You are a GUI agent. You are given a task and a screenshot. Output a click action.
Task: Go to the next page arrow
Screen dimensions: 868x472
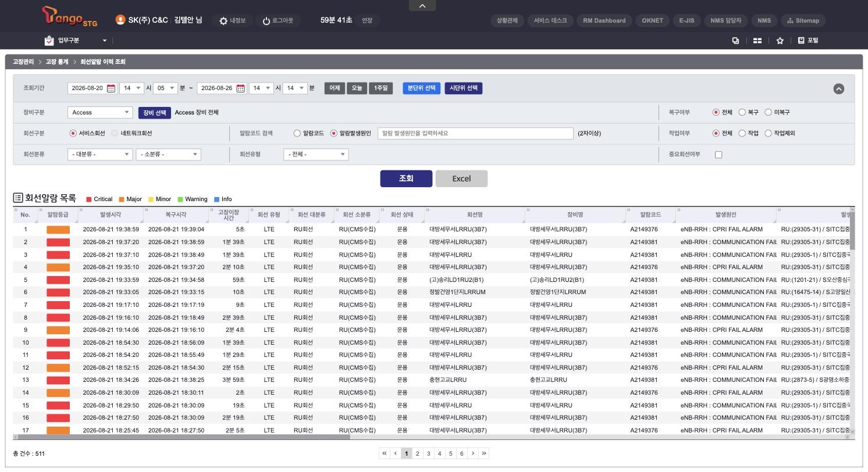473,453
